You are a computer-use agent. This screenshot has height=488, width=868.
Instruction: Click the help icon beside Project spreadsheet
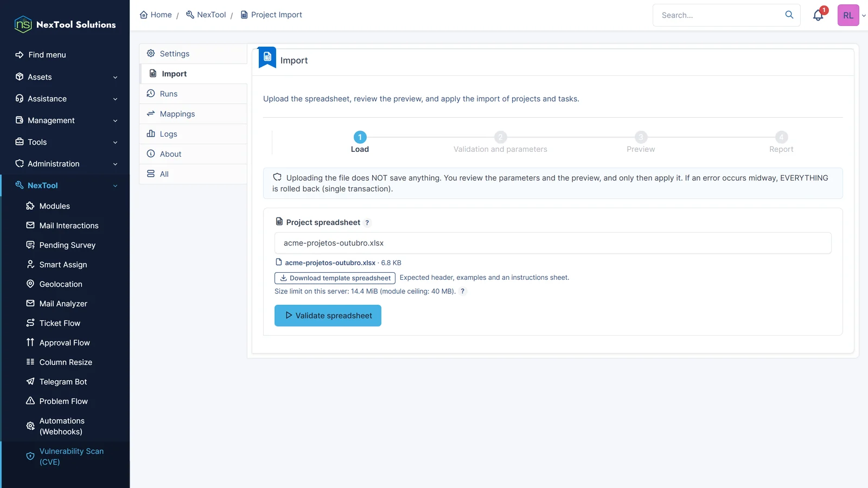(x=367, y=223)
